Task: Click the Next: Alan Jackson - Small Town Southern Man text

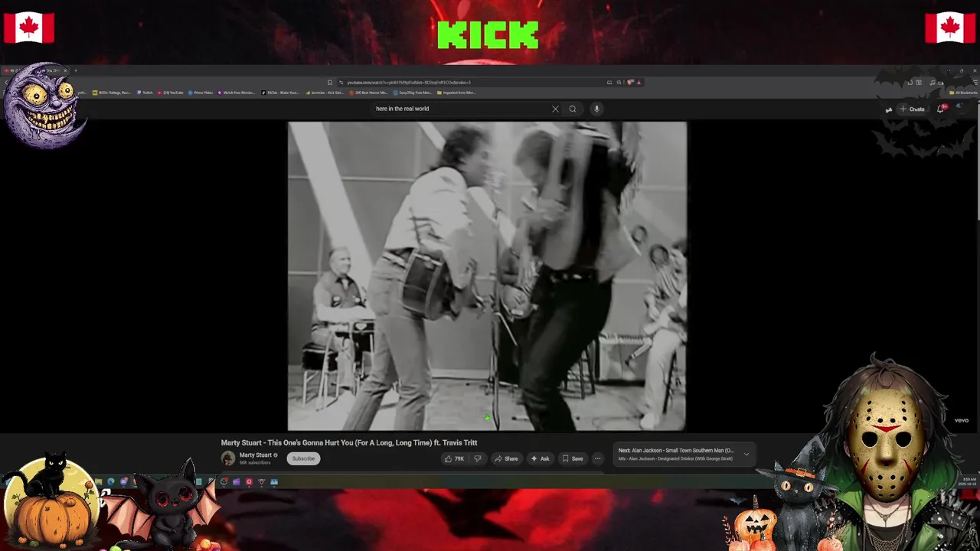Action: tap(675, 451)
